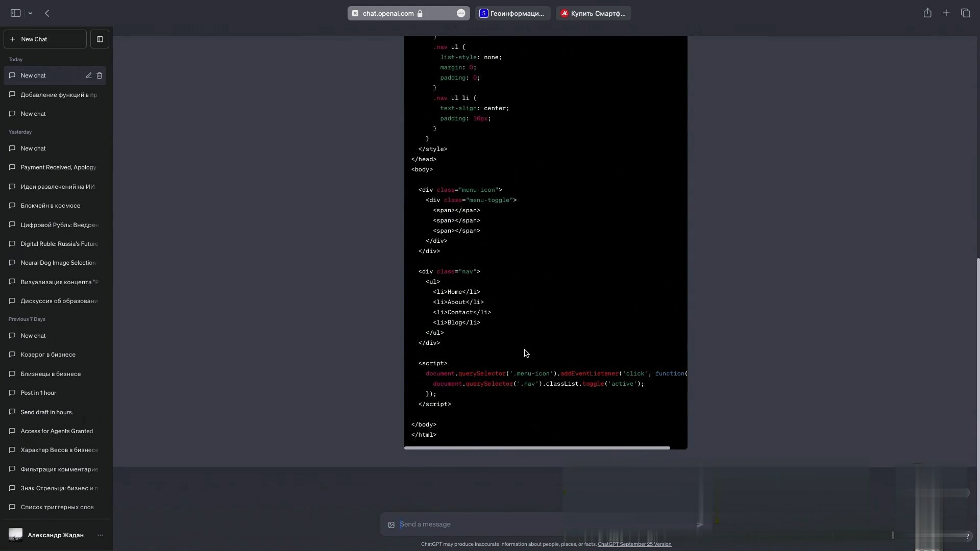
Task: Open 'Цифровой Рубль: Внедрен' chat
Action: point(55,225)
